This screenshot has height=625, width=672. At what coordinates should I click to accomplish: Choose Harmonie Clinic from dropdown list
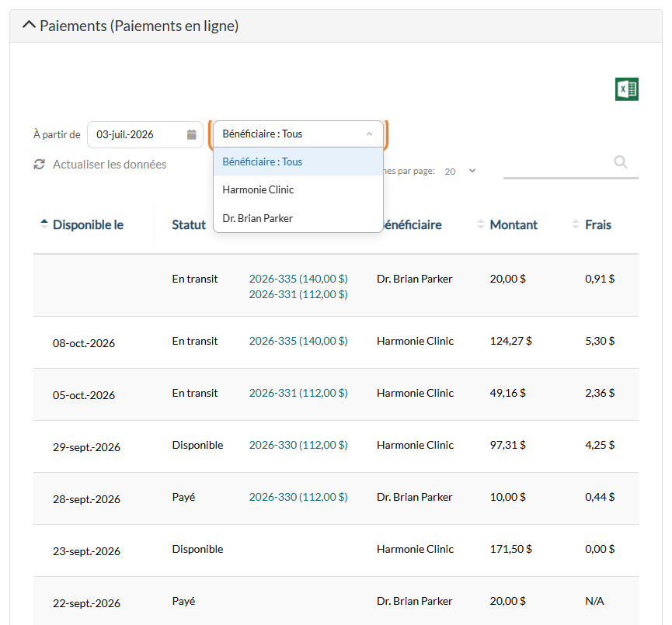coord(298,189)
